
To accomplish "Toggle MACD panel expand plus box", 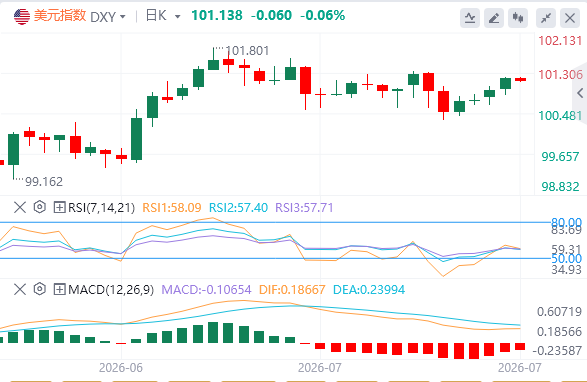I will pyautogui.click(x=60, y=289).
